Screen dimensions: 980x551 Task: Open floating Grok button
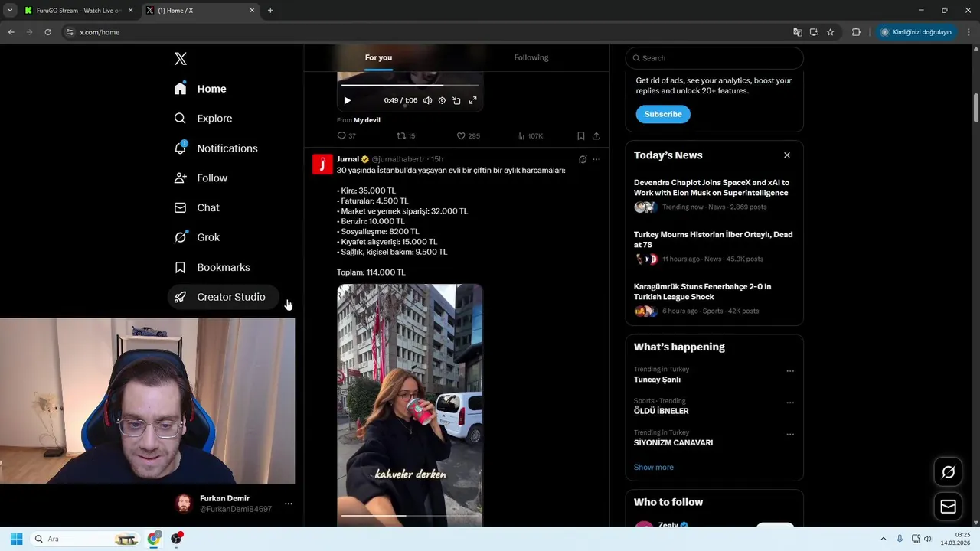[948, 472]
